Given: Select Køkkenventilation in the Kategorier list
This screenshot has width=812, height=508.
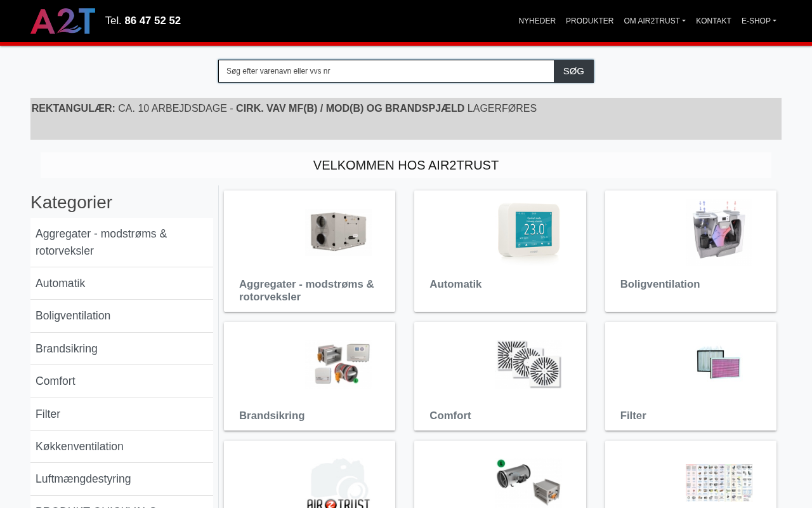Looking at the screenshot, I should click(x=122, y=446).
